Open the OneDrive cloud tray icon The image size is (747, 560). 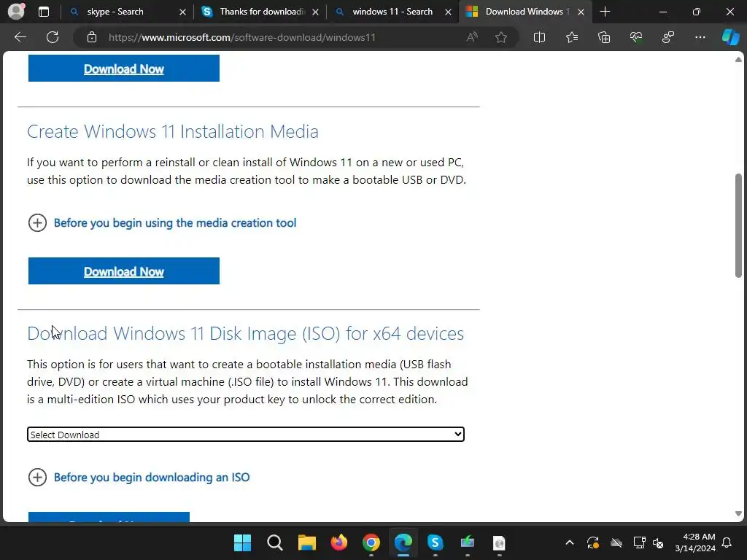[616, 542]
